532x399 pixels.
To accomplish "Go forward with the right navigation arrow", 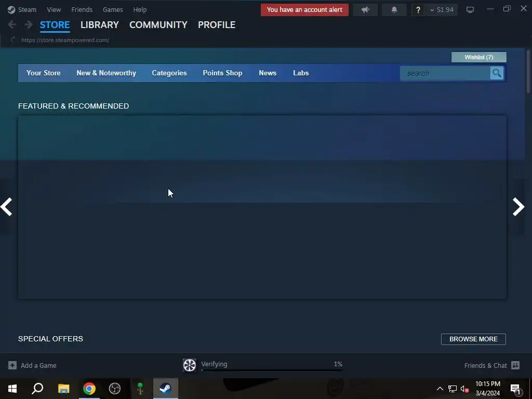I will point(29,24).
